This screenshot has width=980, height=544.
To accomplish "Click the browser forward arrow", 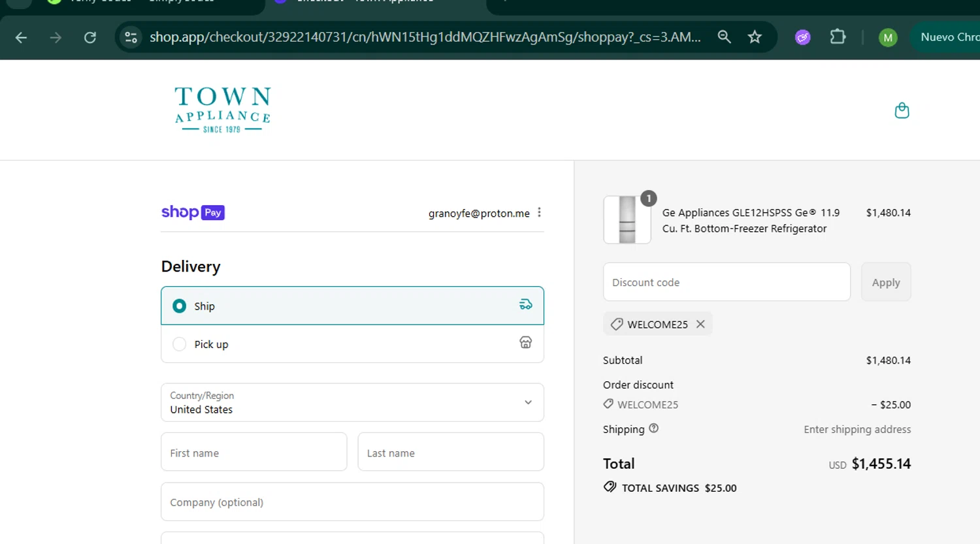I will tap(56, 37).
